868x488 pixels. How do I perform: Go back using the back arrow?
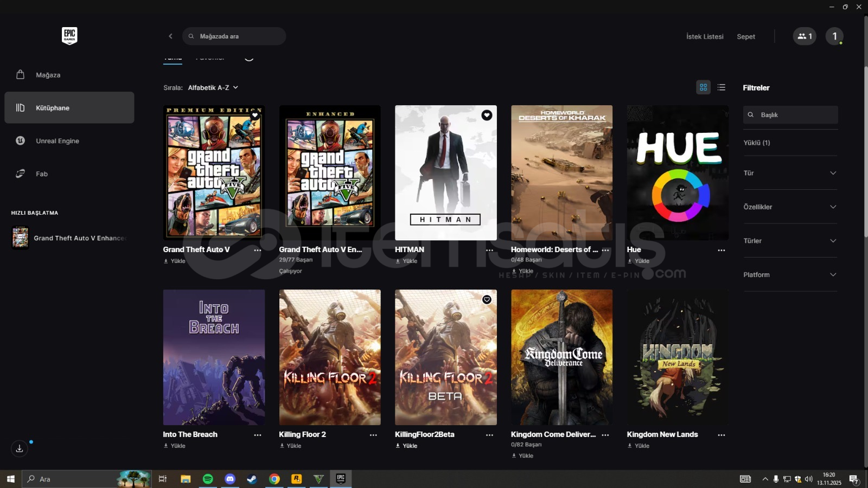click(x=170, y=36)
